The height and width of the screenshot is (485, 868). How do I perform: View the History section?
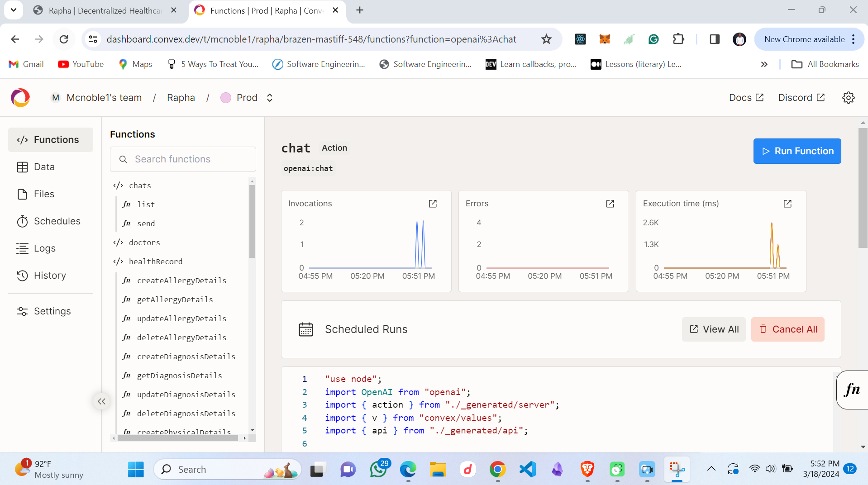[49, 275]
